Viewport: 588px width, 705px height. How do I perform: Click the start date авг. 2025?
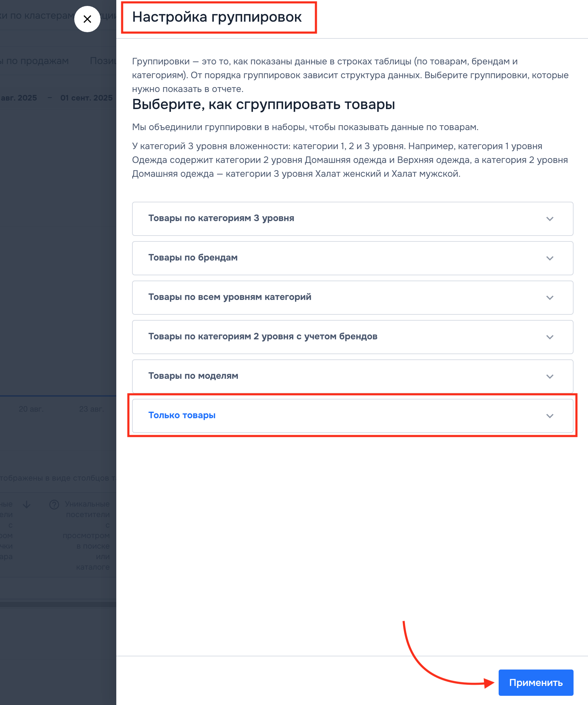point(18,98)
